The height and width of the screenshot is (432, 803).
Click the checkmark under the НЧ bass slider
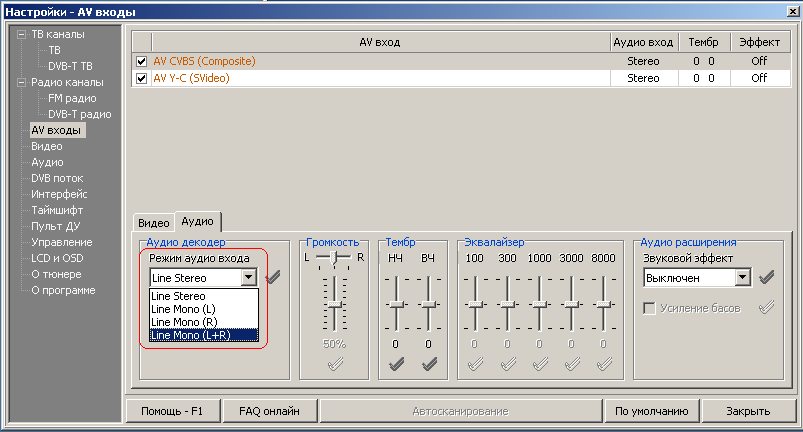coord(397,364)
